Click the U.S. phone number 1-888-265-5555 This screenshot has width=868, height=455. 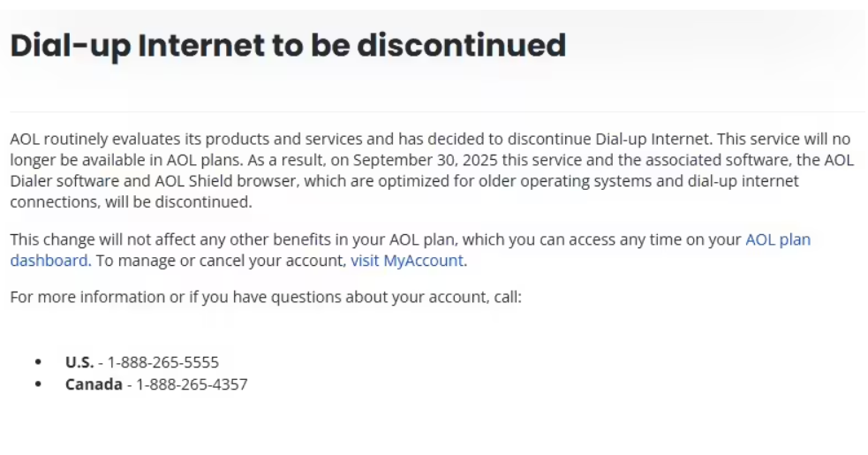(x=163, y=362)
